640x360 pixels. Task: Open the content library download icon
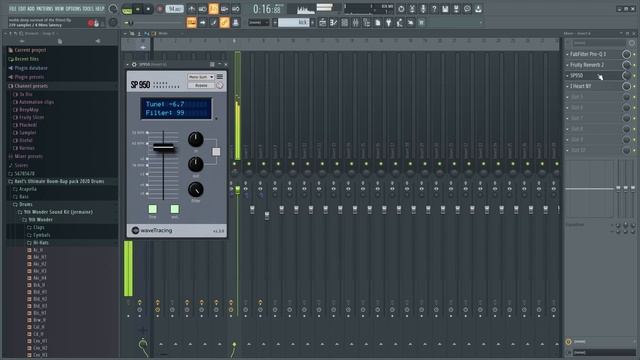tap(478, 9)
